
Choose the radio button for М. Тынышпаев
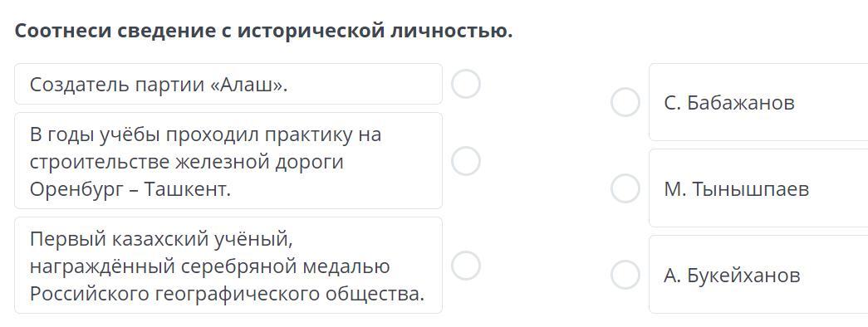tap(625, 188)
